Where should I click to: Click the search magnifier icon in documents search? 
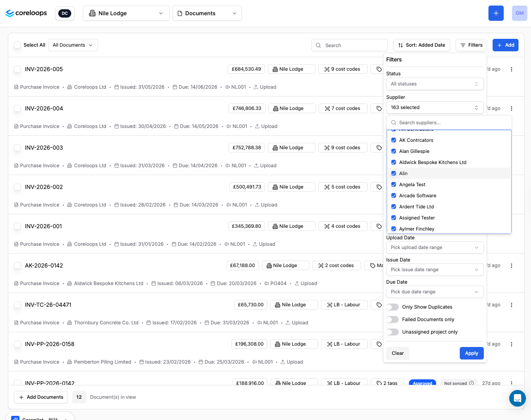318,45
